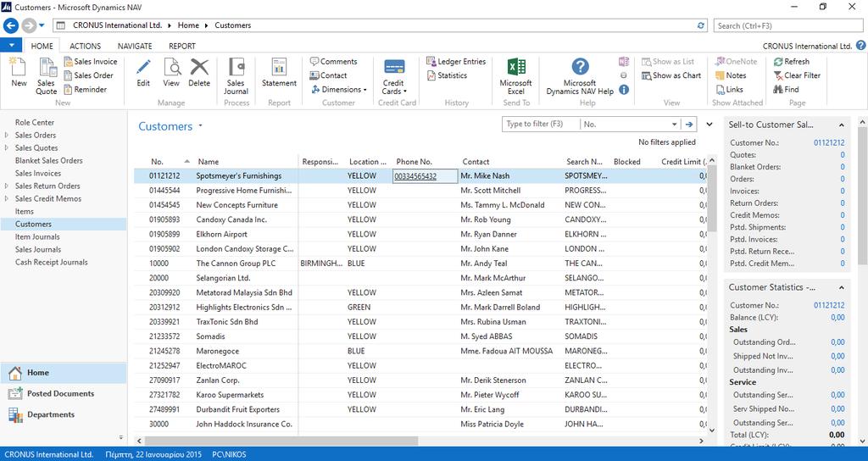Open Links attachment button
Screen dimensions: 868x461
click(x=730, y=89)
